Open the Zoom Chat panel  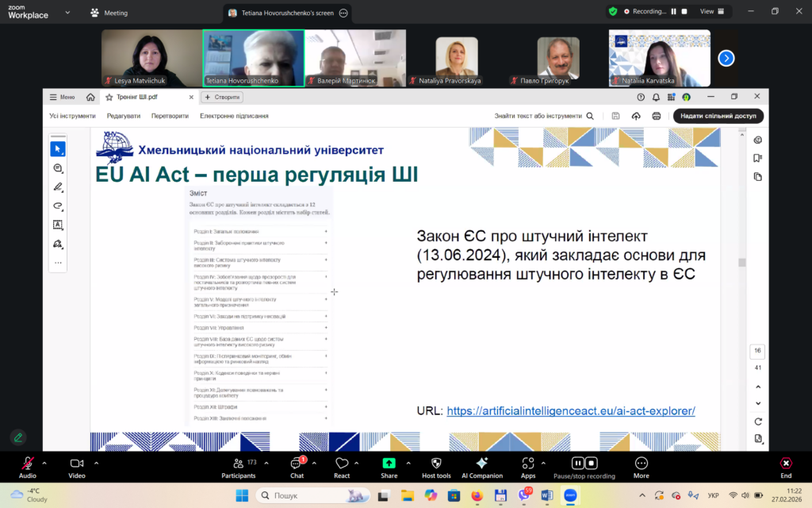click(x=297, y=466)
